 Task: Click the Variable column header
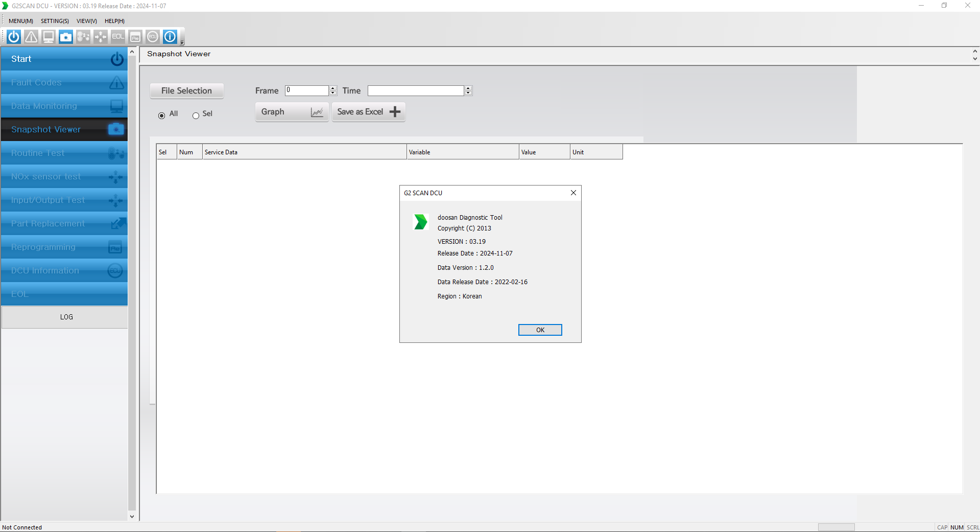(x=463, y=152)
